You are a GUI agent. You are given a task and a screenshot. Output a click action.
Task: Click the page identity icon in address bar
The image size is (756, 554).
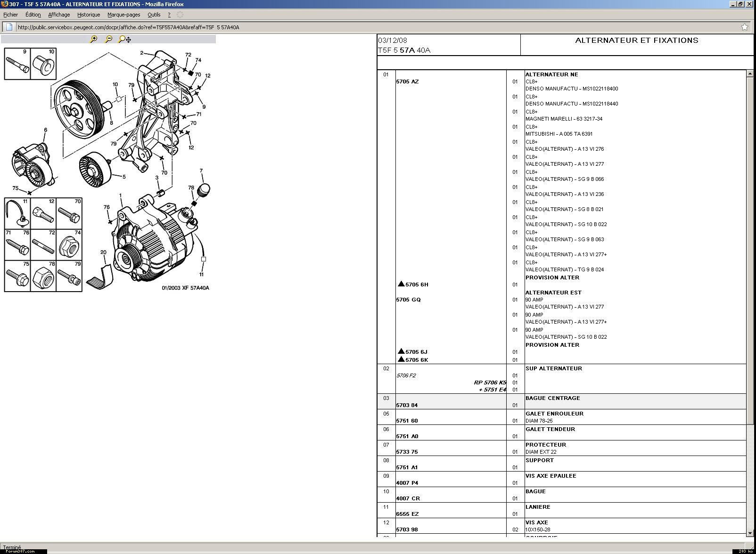pyautogui.click(x=9, y=27)
